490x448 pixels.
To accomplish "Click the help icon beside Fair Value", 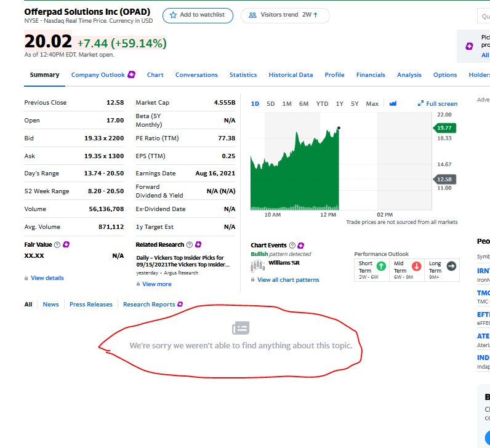I will click(57, 245).
